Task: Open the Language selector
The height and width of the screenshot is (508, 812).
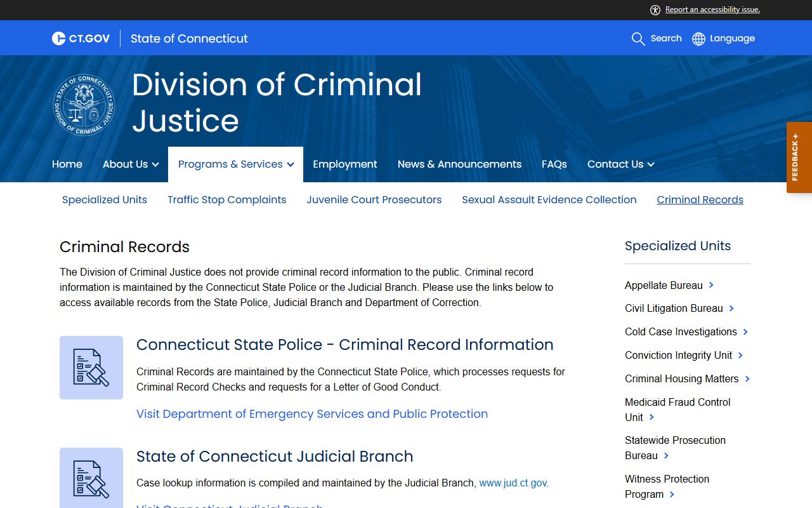Action: coord(732,38)
